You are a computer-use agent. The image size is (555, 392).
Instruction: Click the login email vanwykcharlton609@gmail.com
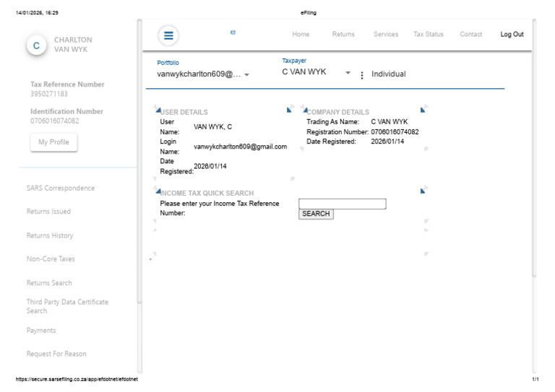241,147
